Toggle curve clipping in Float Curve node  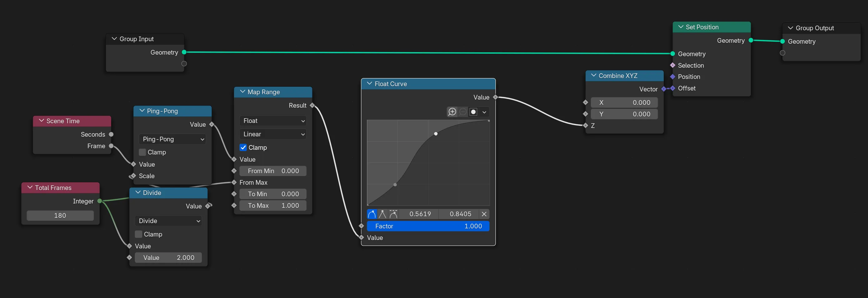point(474,112)
